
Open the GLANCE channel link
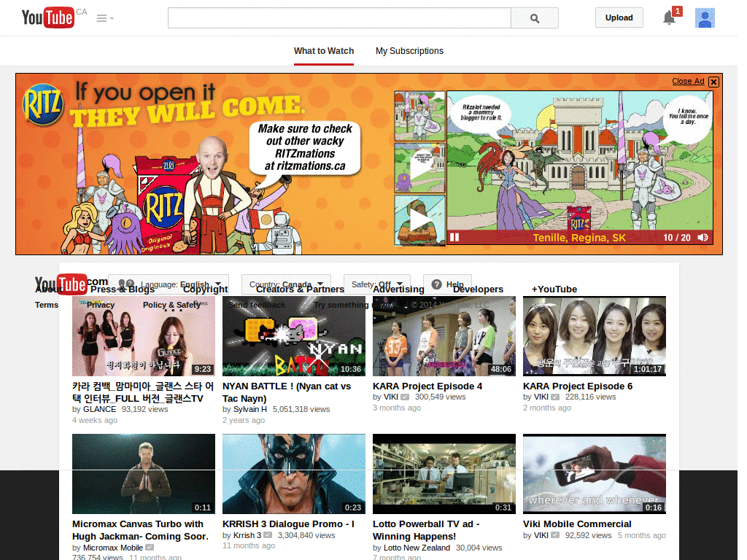pos(99,409)
